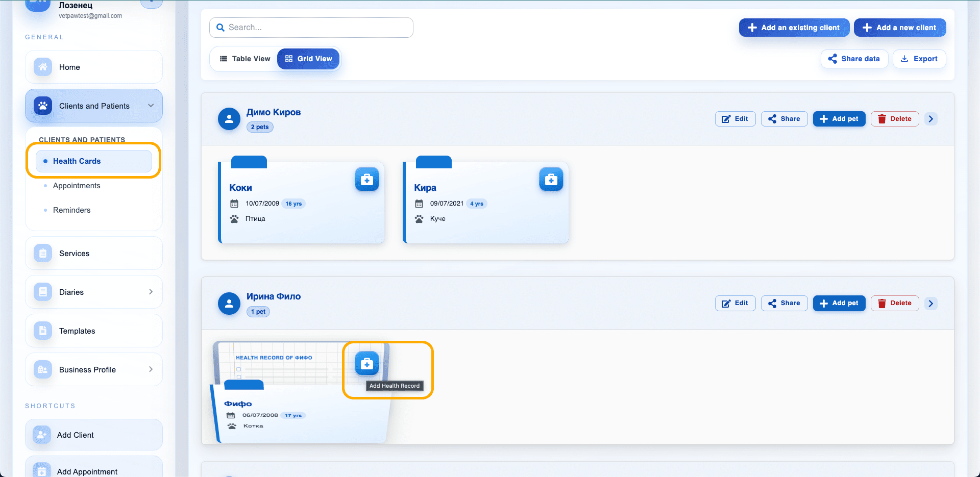Viewport: 980px width, 477px height.
Task: Click the Diaries book icon
Action: click(43, 292)
